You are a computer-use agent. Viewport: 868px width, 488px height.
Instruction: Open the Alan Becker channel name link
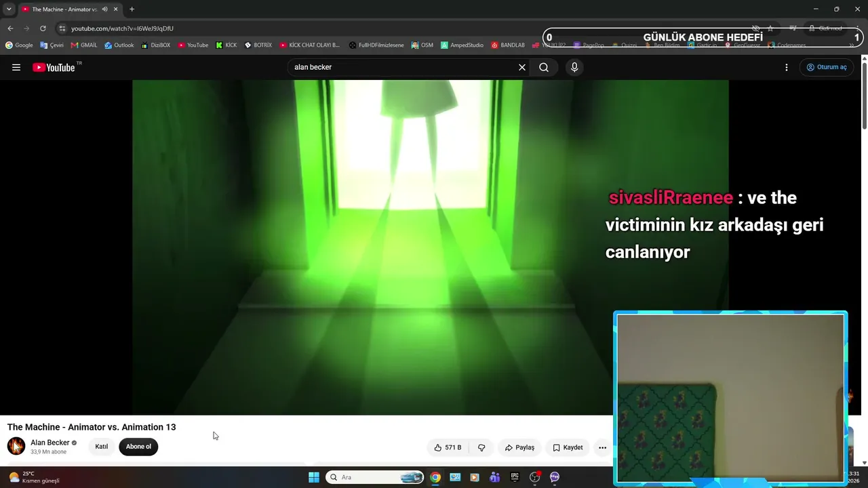50,443
